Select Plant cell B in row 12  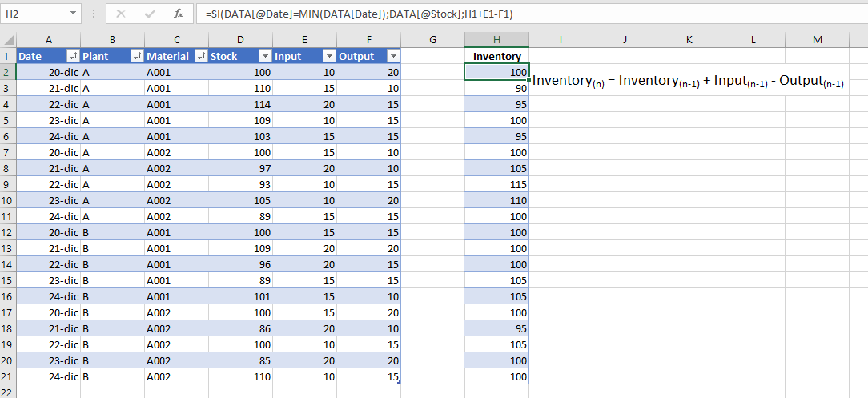112,232
